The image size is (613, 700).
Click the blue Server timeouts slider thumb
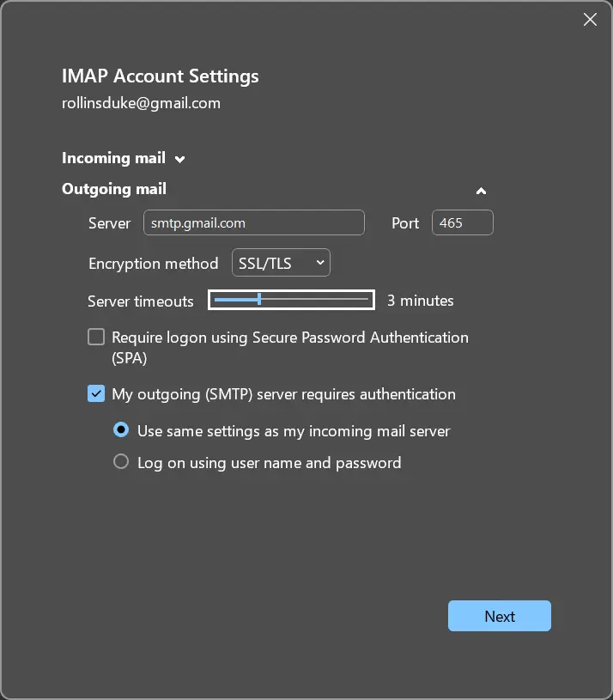(259, 300)
